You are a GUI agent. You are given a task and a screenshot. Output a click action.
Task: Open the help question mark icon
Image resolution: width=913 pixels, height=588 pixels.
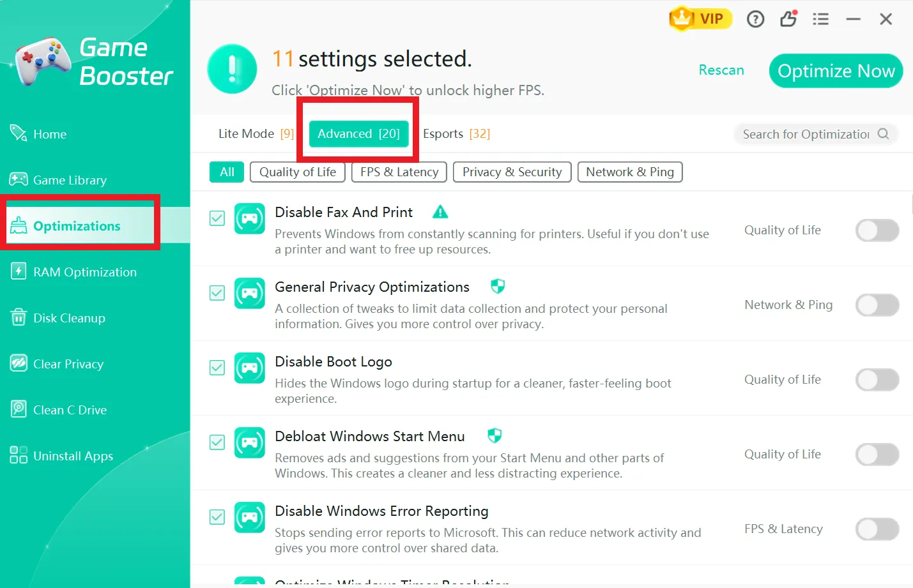pyautogui.click(x=755, y=19)
